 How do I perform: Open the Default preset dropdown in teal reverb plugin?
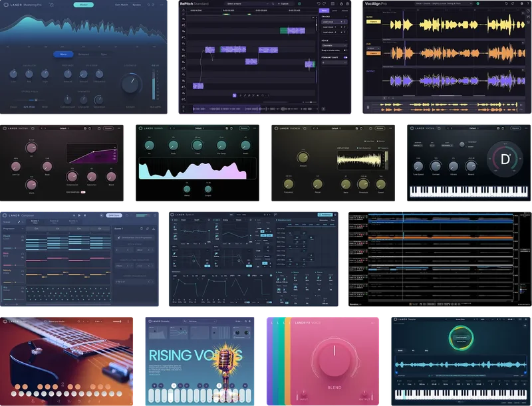199,128
